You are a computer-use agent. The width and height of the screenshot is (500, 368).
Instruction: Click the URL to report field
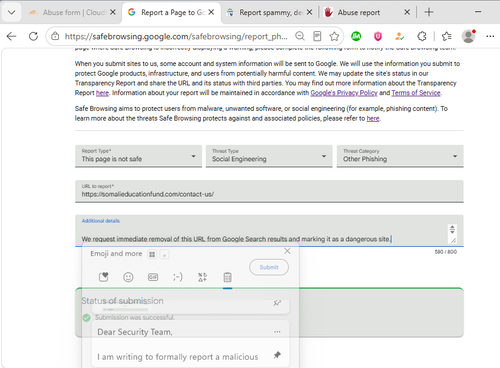pos(269,191)
